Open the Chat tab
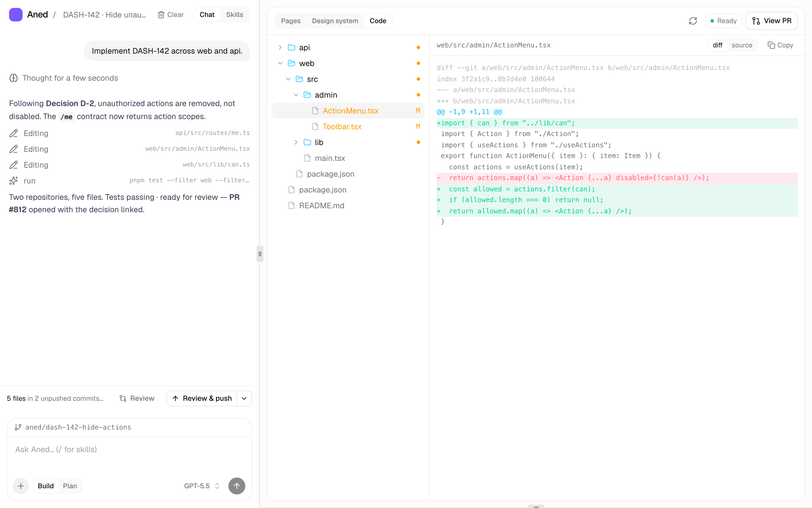The height and width of the screenshot is (508, 812). (207, 15)
